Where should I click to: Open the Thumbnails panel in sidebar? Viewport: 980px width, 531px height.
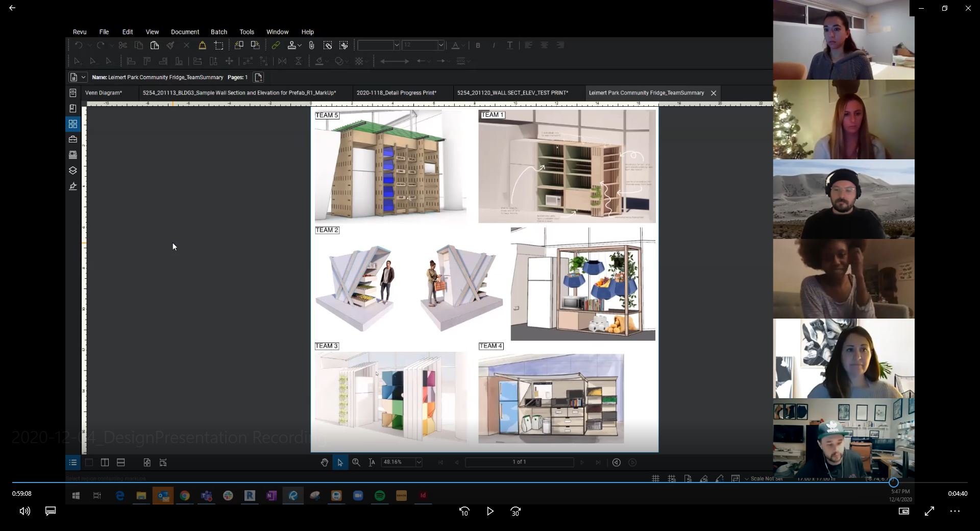click(x=73, y=124)
